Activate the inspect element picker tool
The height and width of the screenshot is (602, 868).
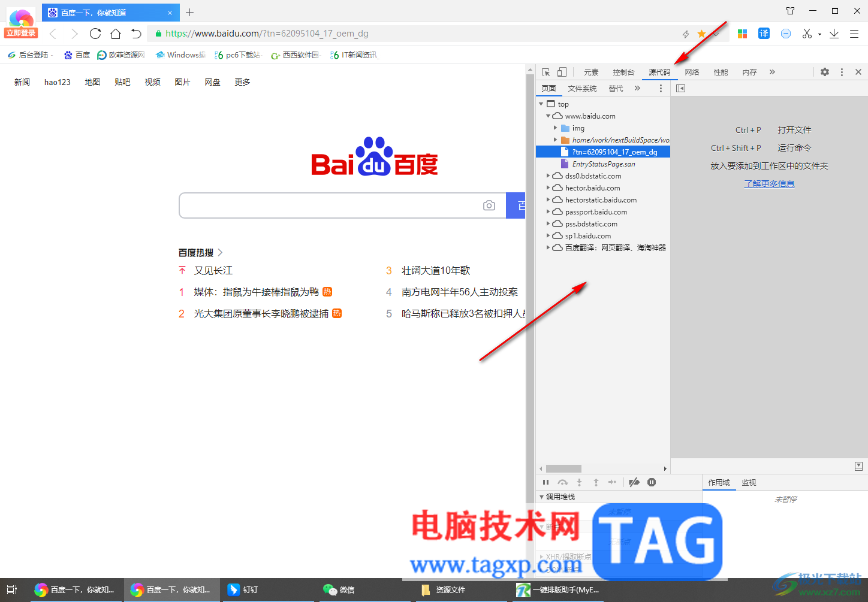coord(545,72)
